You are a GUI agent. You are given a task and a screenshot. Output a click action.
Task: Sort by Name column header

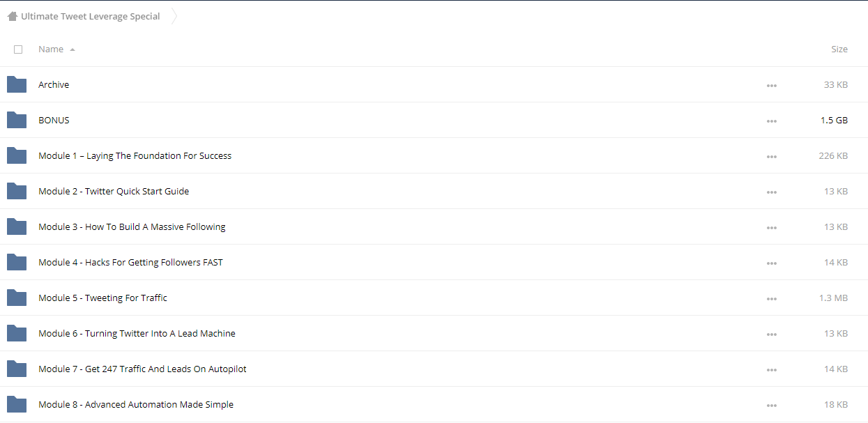click(x=51, y=49)
